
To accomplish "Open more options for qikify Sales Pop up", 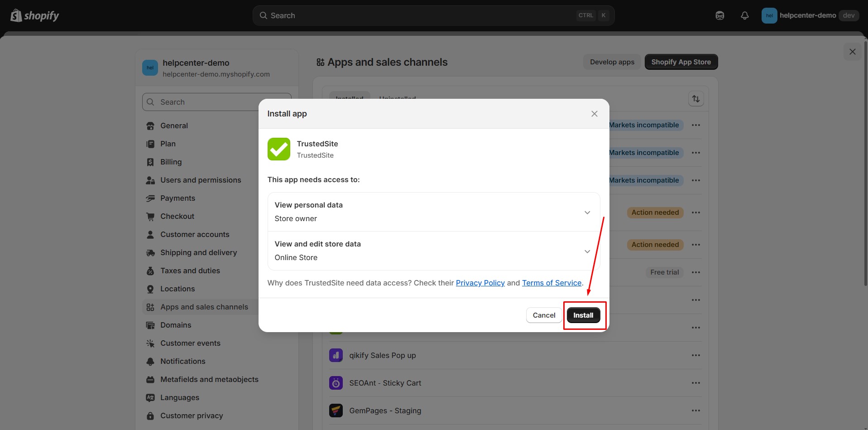I will click(x=695, y=355).
